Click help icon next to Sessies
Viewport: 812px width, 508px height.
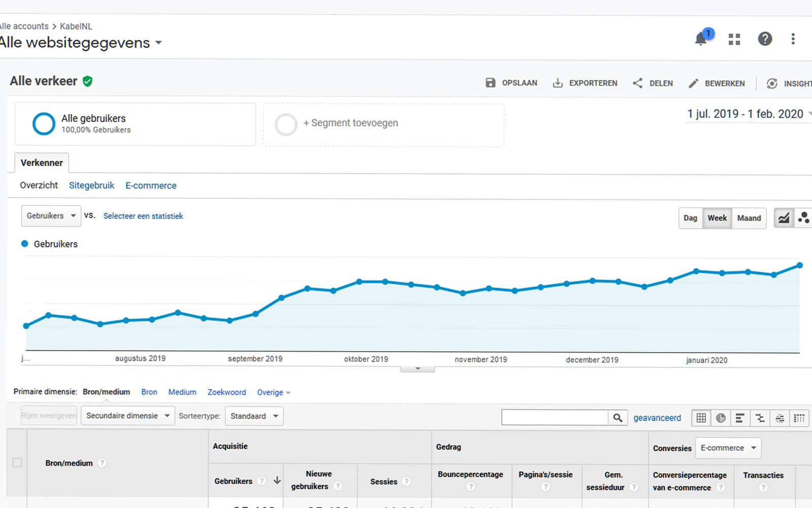[x=406, y=481]
